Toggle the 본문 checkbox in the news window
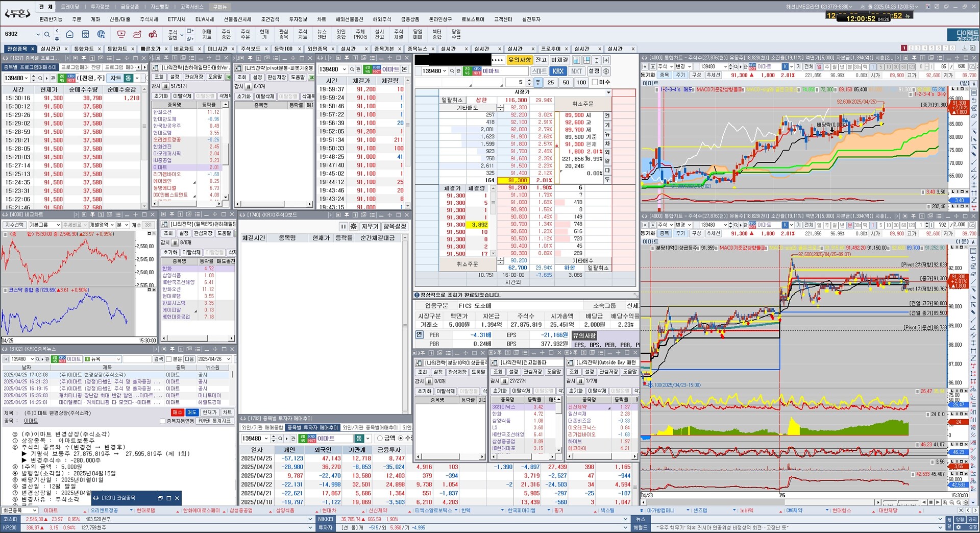This screenshot has height=533, width=980. pyautogui.click(x=169, y=359)
